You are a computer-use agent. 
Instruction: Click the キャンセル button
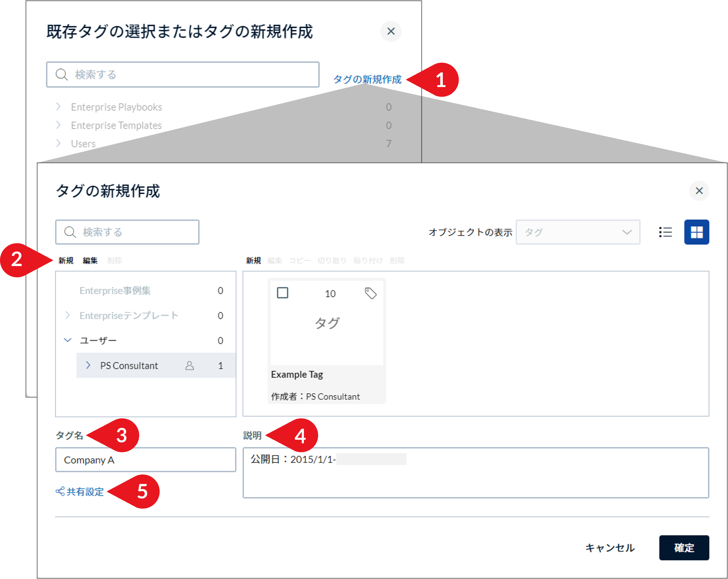pos(610,548)
